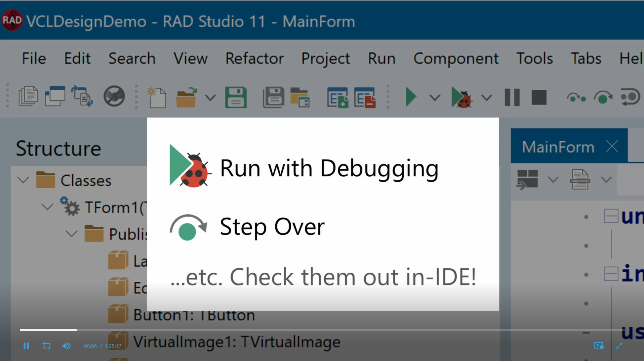Click the Open Project toolbar icon
644x361 pixels.
coord(300,97)
